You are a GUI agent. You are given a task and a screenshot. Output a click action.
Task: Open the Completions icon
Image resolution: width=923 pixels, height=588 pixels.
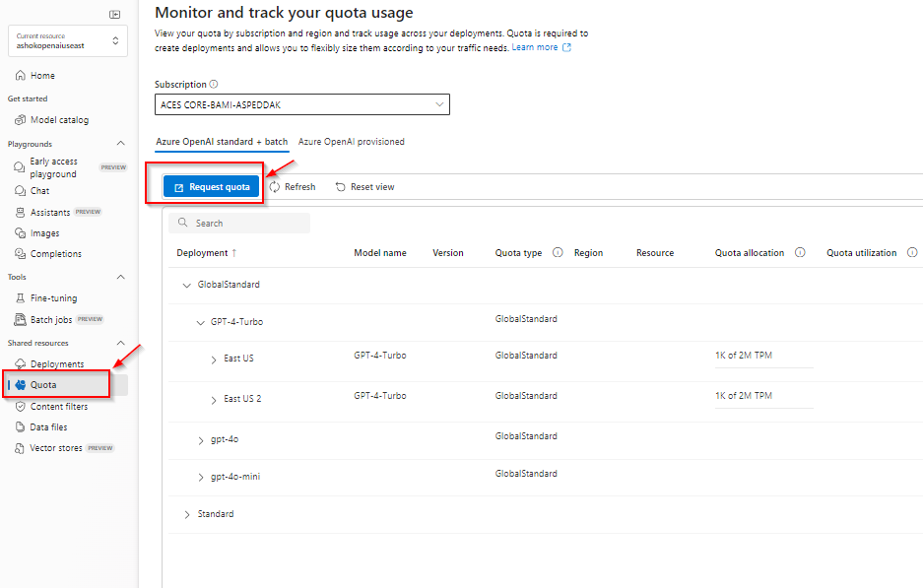20,254
